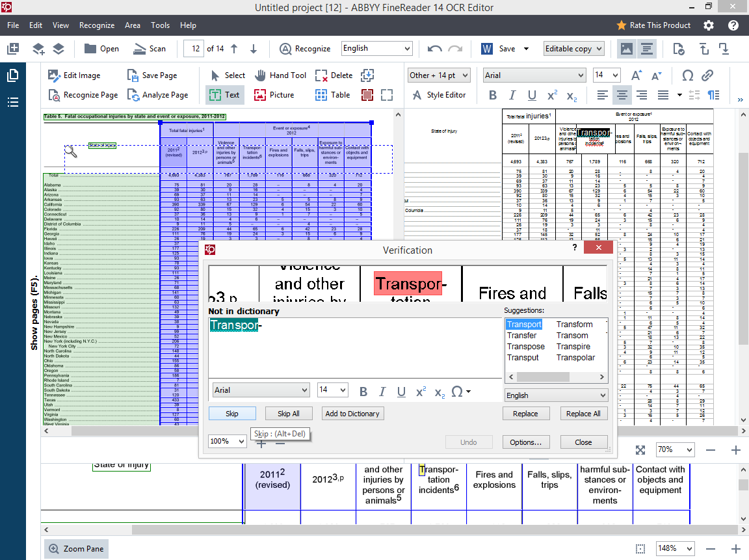Image resolution: width=749 pixels, height=560 pixels.
Task: Open the File menu
Action: [x=13, y=25]
